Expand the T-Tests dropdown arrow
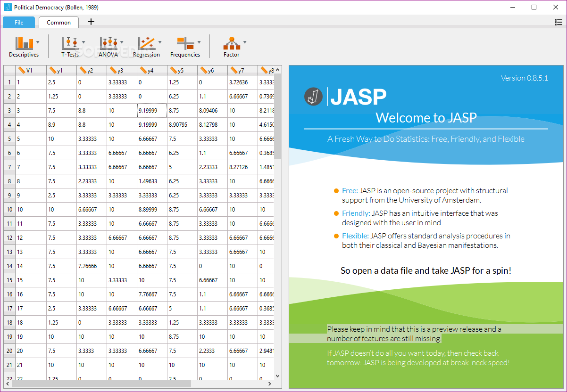Image resolution: width=567 pixels, height=392 pixels. (83, 42)
